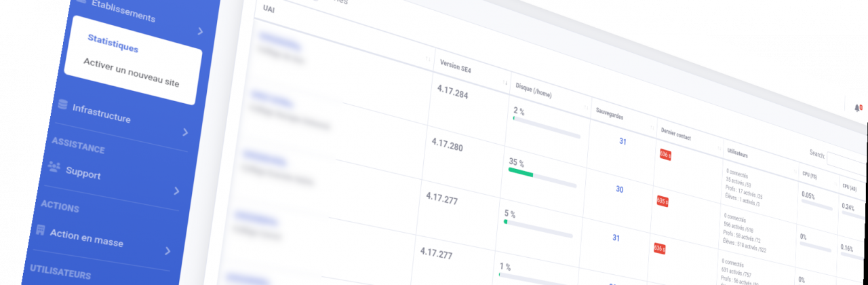Expand the Support menu chevron

pyautogui.click(x=176, y=191)
